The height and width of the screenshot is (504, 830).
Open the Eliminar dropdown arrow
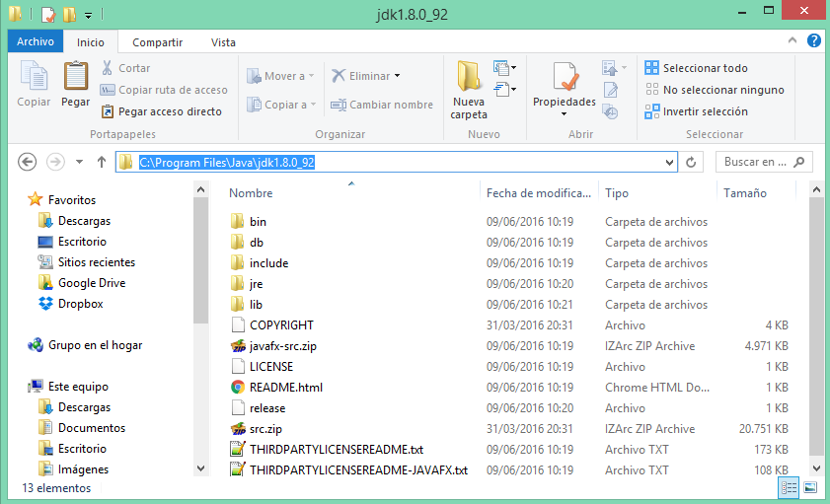pos(397,76)
